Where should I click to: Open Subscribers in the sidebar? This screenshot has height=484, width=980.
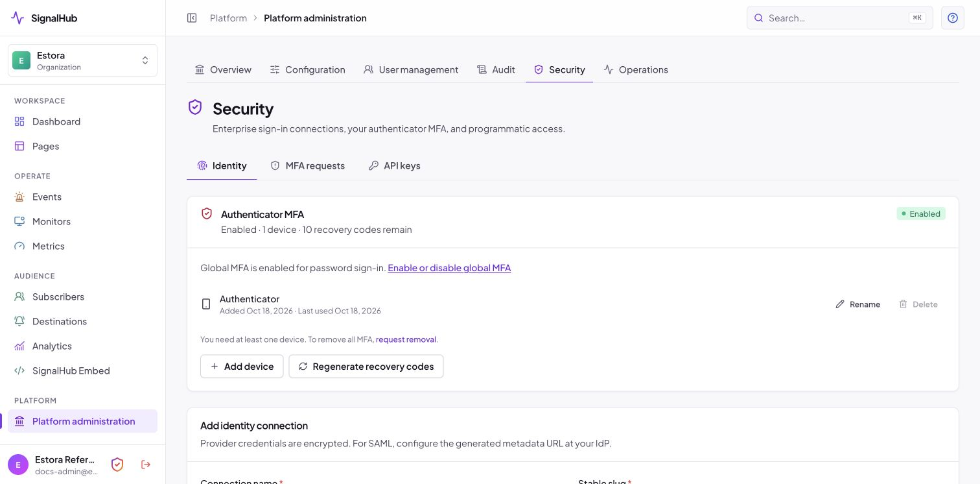(x=82, y=296)
